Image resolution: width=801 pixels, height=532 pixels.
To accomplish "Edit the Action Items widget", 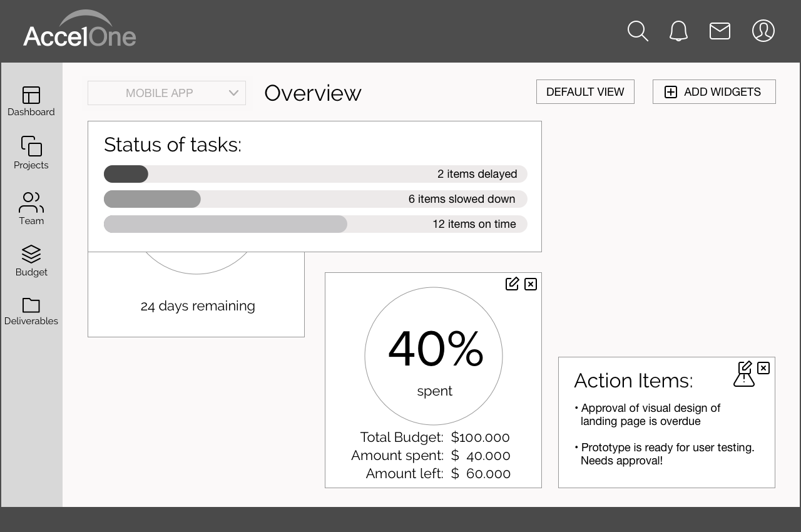I will pyautogui.click(x=745, y=367).
